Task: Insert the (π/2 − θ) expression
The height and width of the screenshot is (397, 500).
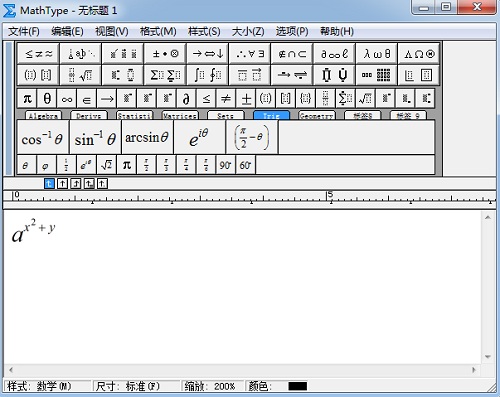Action: pyautogui.click(x=252, y=137)
